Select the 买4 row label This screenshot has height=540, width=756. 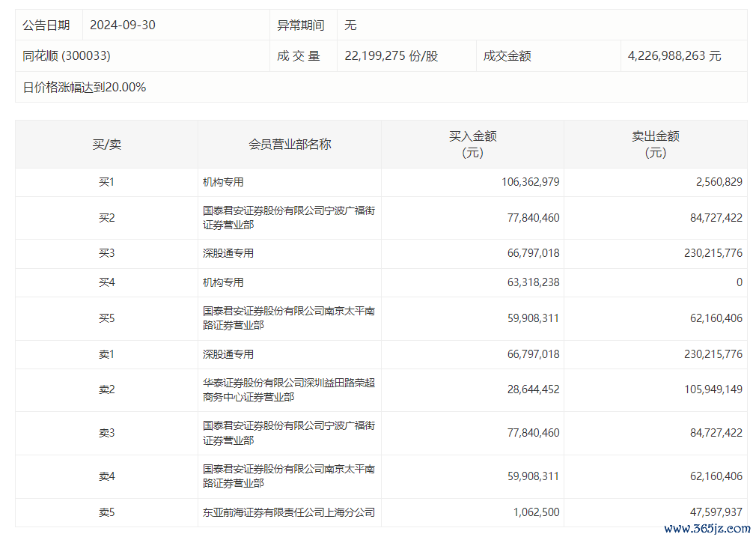[106, 282]
